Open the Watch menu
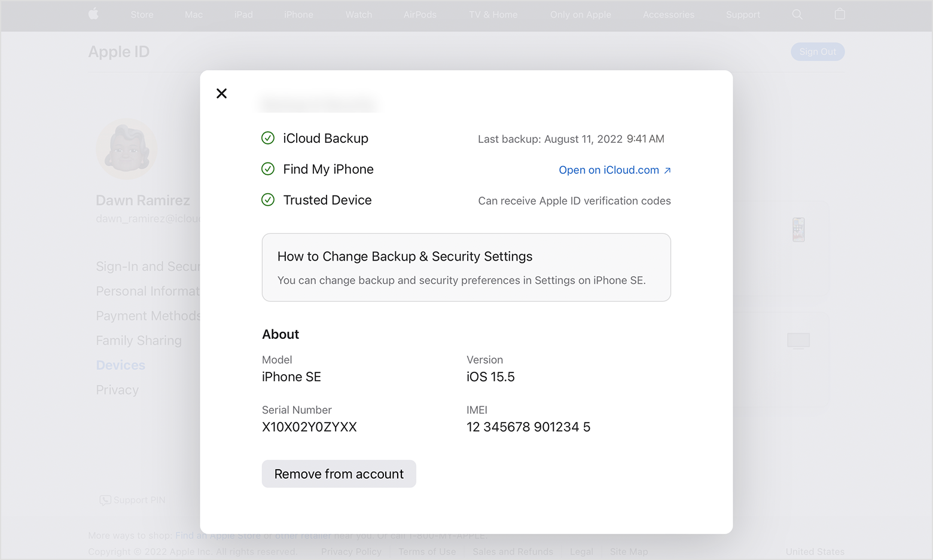Image resolution: width=933 pixels, height=560 pixels. click(359, 14)
